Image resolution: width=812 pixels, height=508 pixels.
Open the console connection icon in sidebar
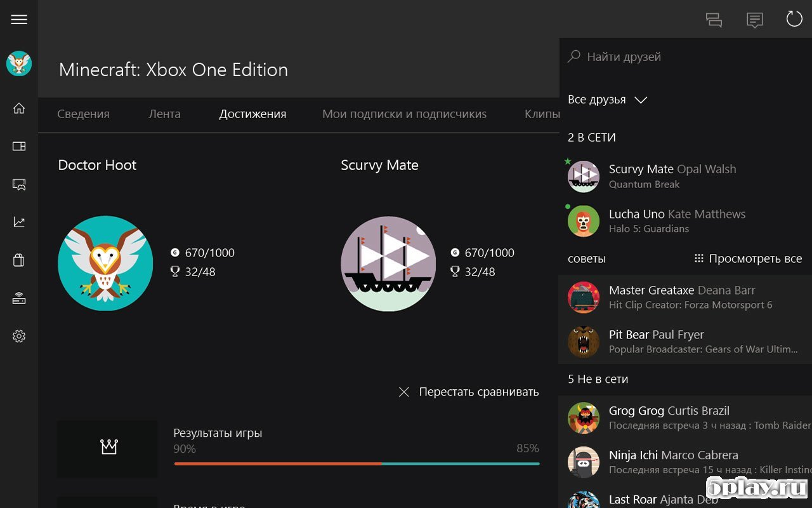point(19,298)
